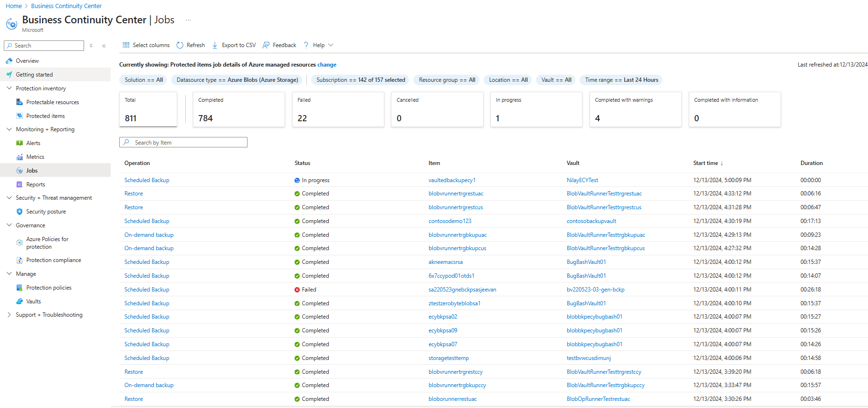Open the Location == All filter
The height and width of the screenshot is (408, 868).
tap(508, 80)
